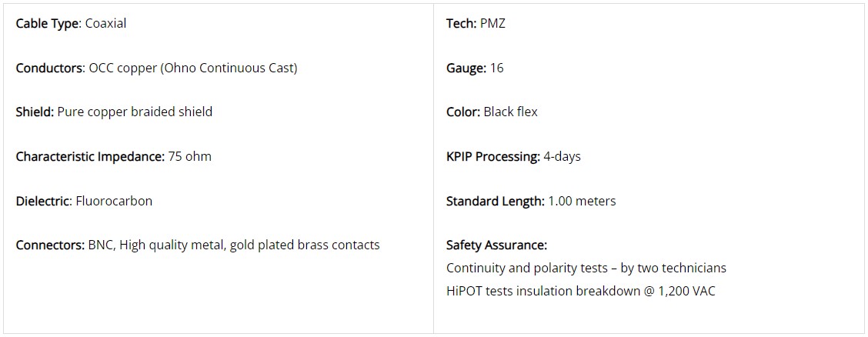
Task: Click the Black flex color value
Action: (510, 112)
